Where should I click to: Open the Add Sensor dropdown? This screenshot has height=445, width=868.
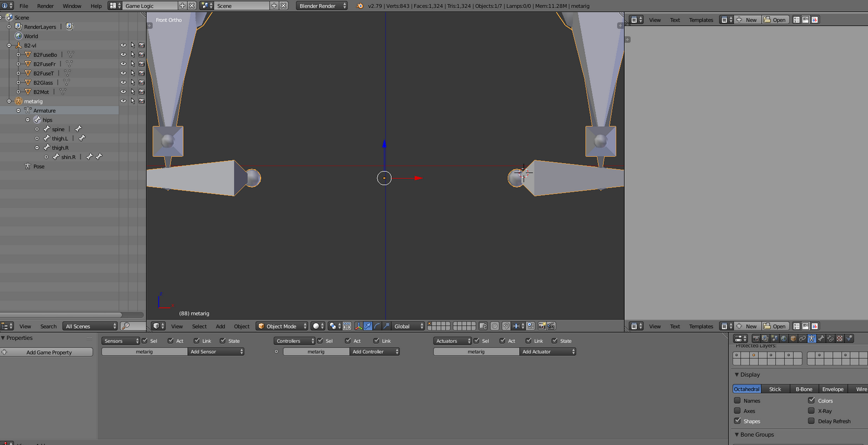point(216,351)
